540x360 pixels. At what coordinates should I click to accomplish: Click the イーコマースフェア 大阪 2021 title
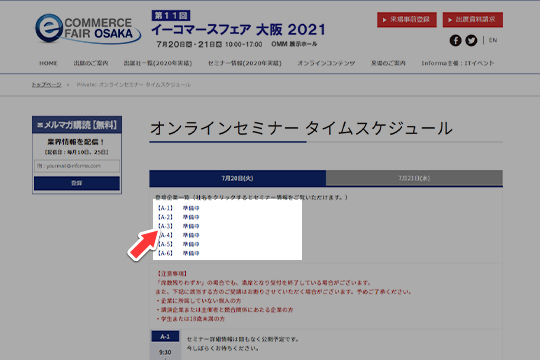[x=238, y=30]
